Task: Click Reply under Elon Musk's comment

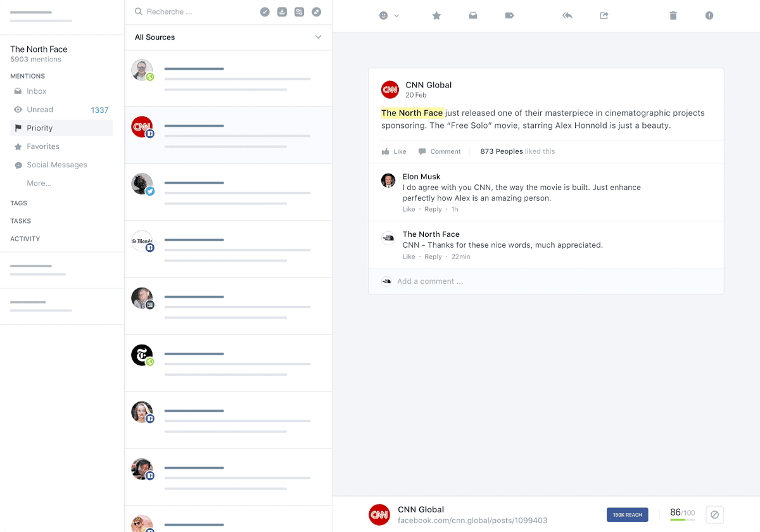Action: click(433, 209)
